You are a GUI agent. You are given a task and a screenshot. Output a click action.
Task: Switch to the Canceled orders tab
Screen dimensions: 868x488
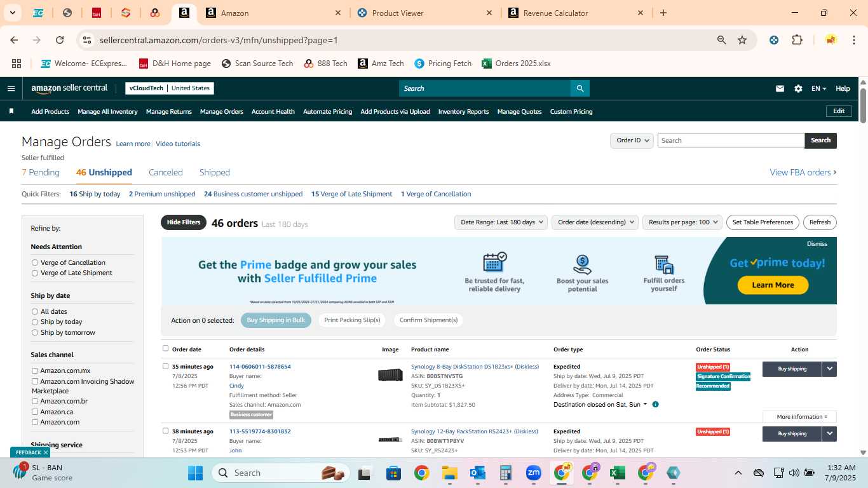tap(166, 172)
